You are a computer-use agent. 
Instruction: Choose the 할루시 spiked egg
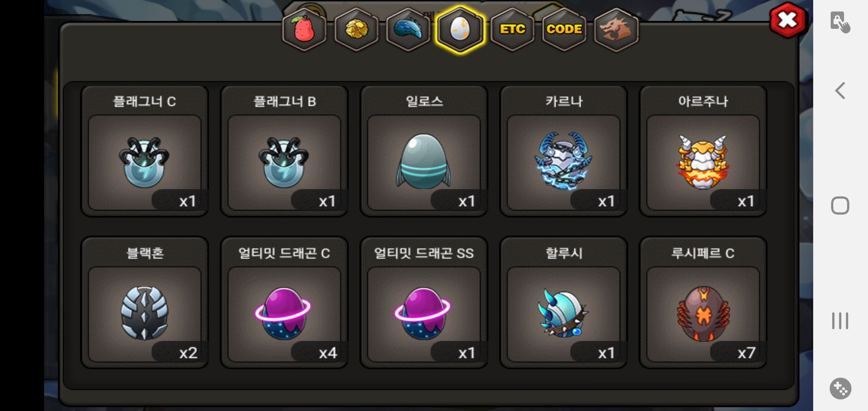click(x=563, y=303)
